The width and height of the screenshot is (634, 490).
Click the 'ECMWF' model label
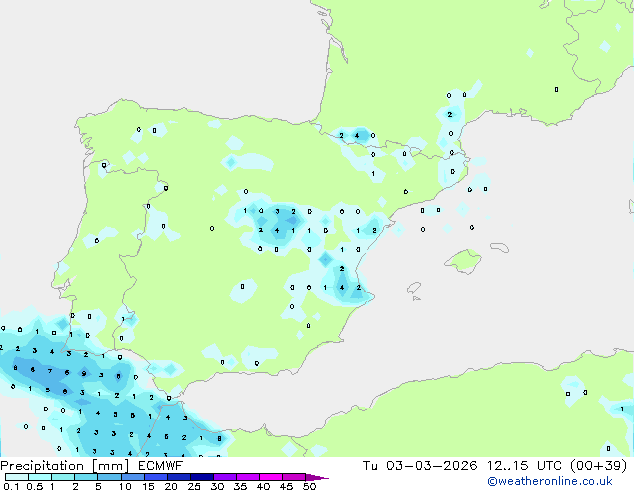coord(161,466)
